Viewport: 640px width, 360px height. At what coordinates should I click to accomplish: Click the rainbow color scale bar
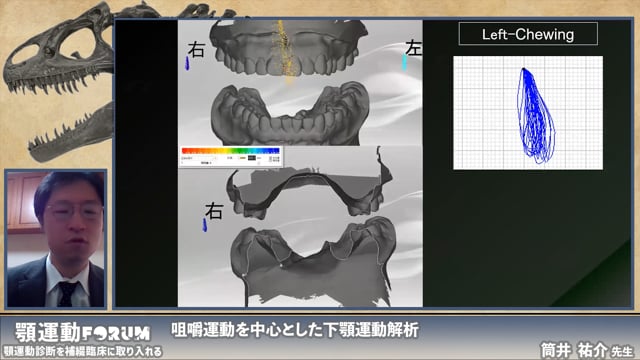[x=231, y=151]
